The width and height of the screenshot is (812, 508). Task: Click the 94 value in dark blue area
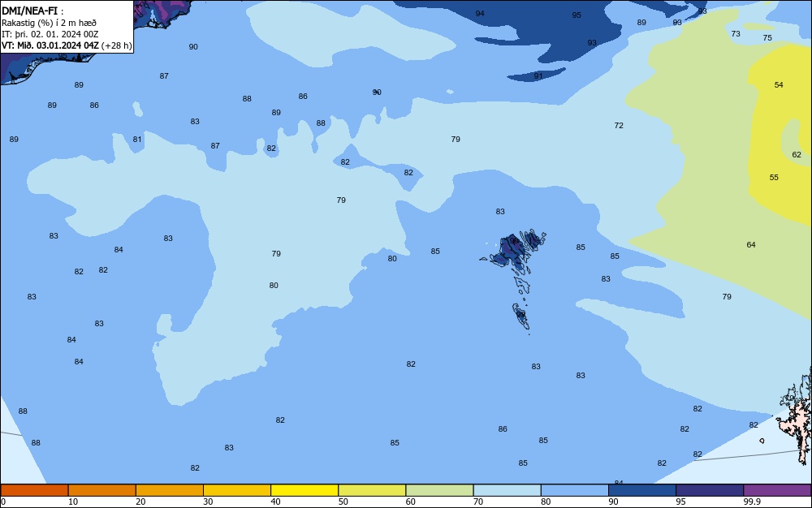pos(480,14)
